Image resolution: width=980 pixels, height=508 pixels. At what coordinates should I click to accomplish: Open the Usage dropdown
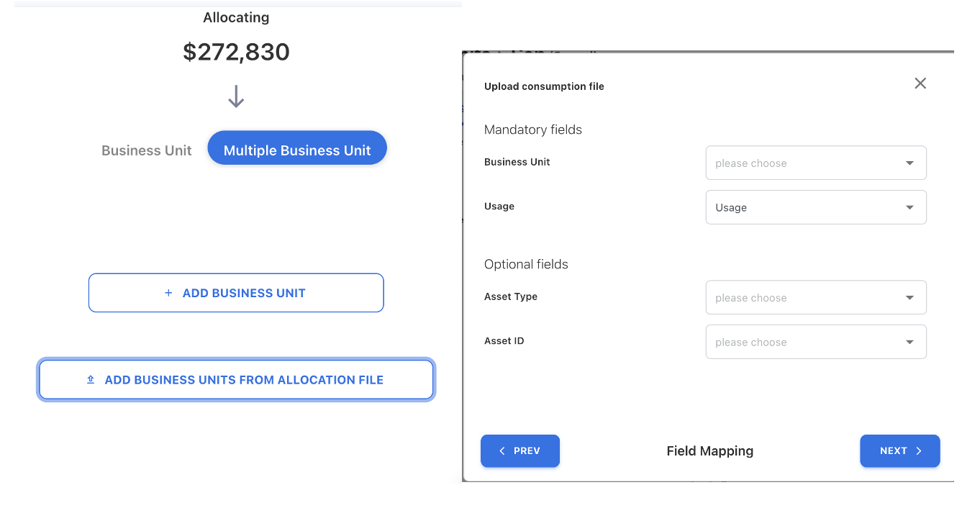pos(815,208)
